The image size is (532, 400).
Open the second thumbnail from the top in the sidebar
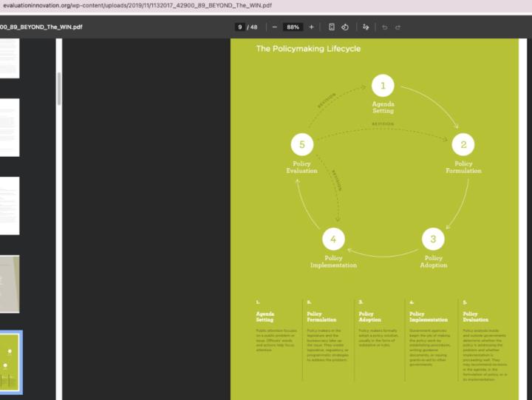(x=10, y=128)
